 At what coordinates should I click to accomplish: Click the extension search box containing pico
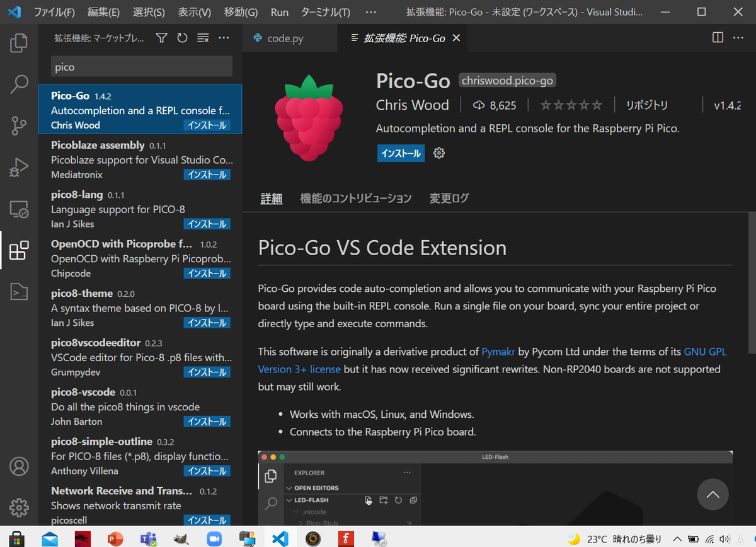(142, 66)
